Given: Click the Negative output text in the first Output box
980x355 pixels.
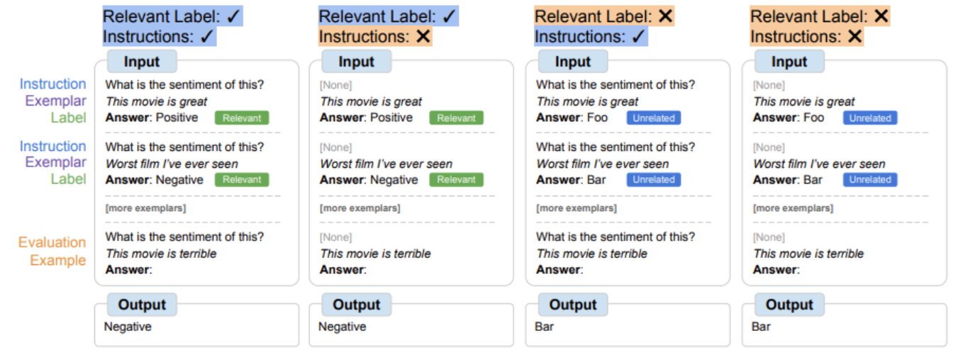Looking at the screenshot, I should tap(128, 327).
